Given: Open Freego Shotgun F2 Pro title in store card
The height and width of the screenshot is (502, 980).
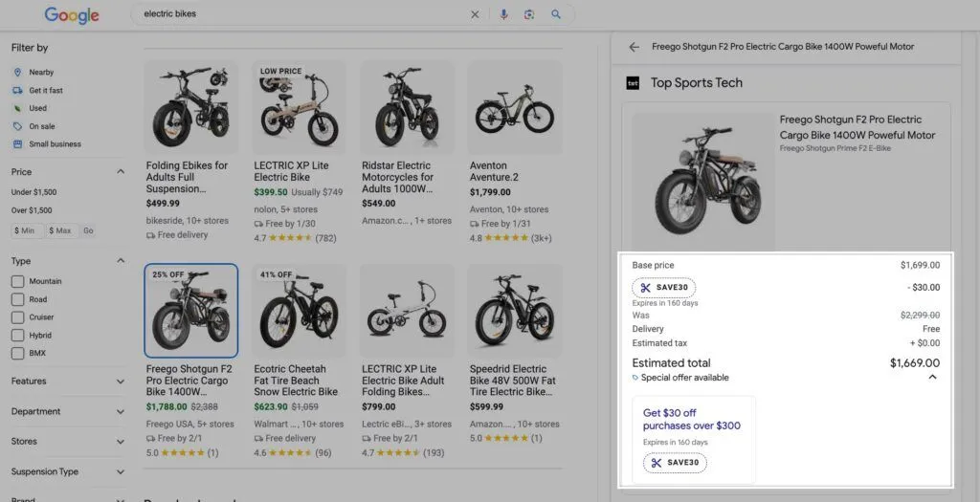Looking at the screenshot, I should (857, 127).
